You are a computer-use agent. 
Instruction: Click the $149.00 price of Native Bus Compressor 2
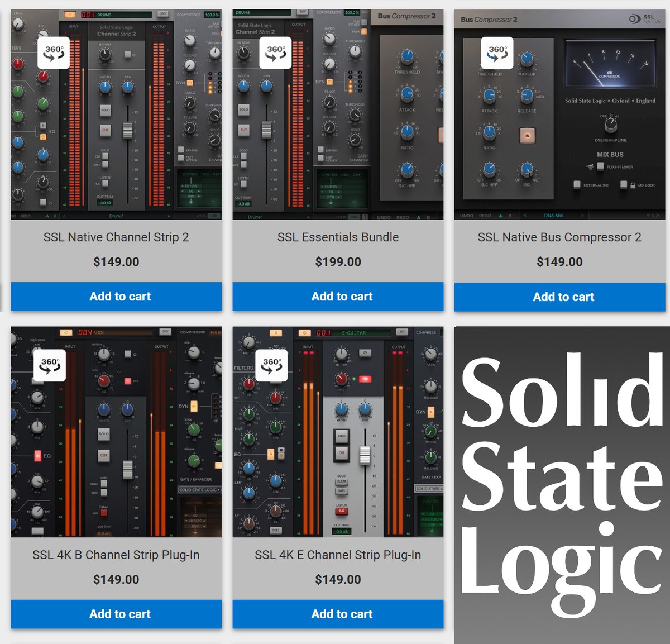[559, 262]
